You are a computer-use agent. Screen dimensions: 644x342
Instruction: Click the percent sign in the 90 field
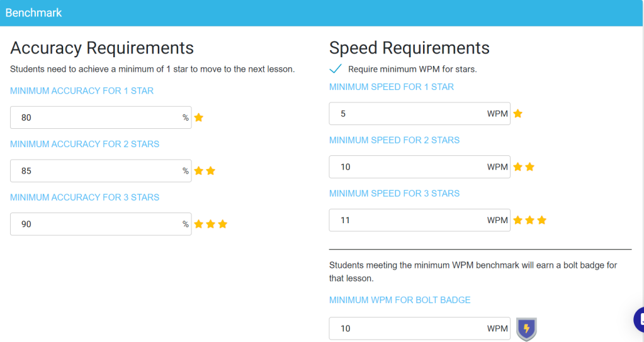click(186, 224)
